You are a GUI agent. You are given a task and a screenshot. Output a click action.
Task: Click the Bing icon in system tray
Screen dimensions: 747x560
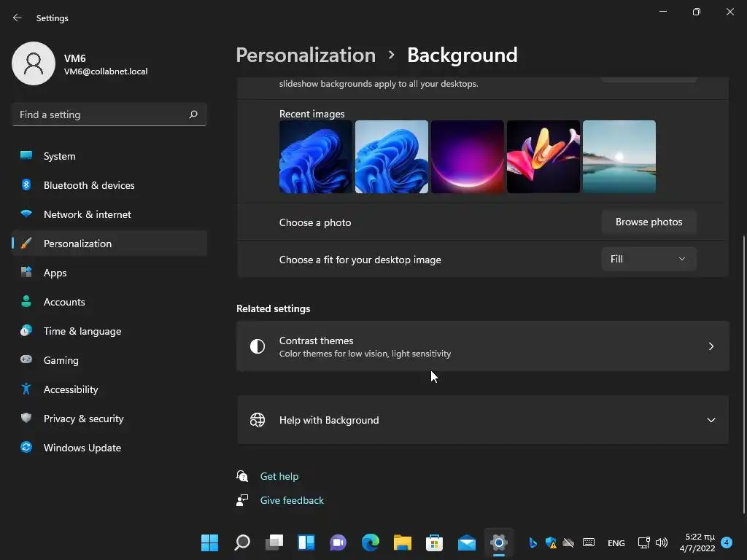click(533, 542)
